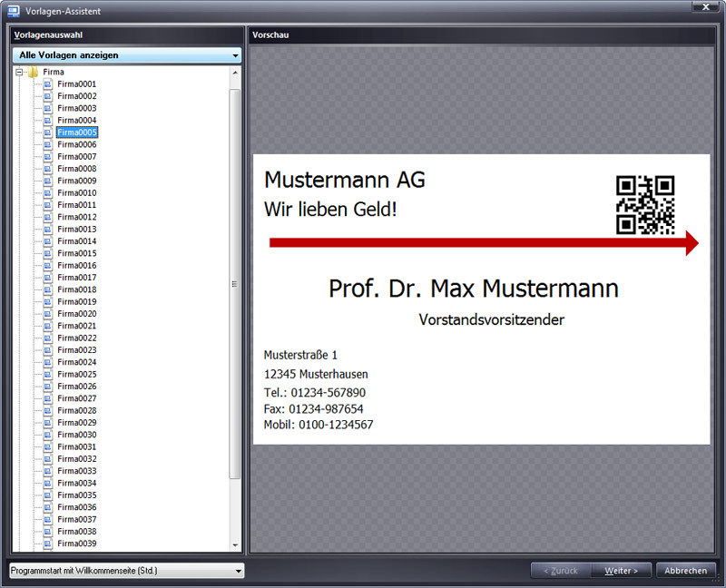Click the Firma folder icon
This screenshot has height=588, width=726.
click(x=33, y=73)
